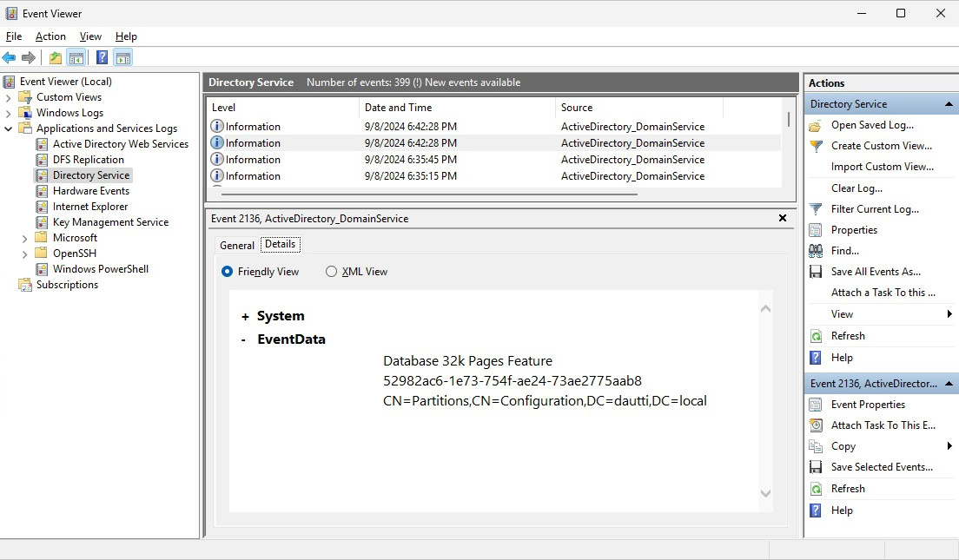Click the Back arrow toolbar icon
This screenshot has width=959, height=560.
[10, 58]
